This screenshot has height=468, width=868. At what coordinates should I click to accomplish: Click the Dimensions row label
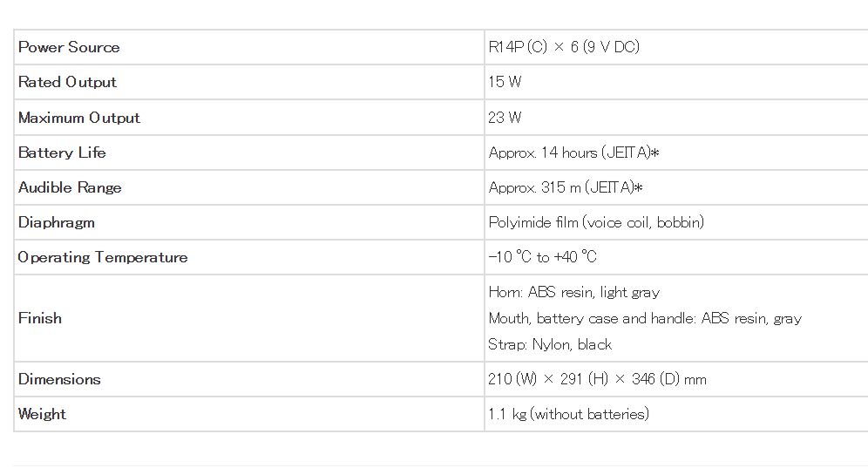click(59, 379)
